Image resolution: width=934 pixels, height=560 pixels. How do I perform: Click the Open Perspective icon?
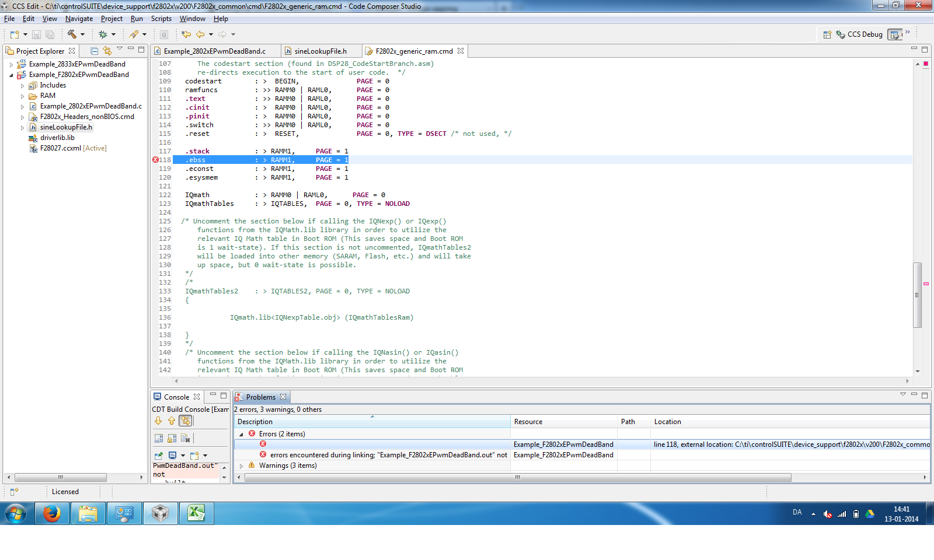(x=827, y=34)
